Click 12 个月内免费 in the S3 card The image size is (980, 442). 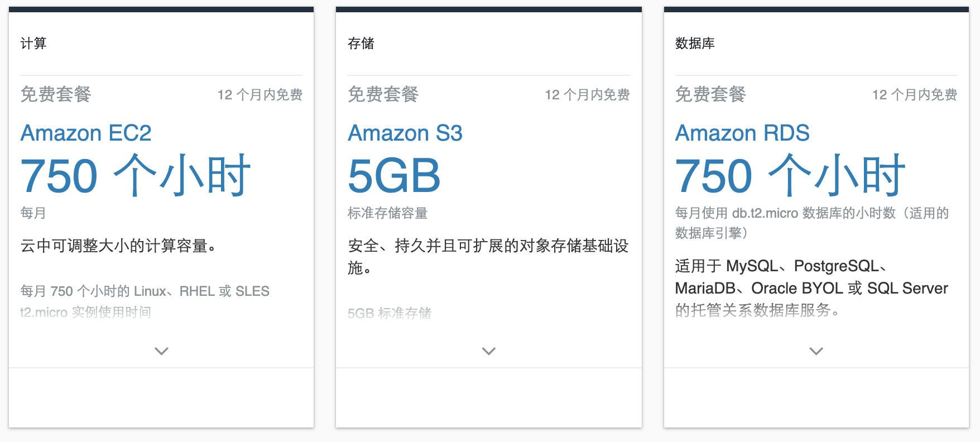pos(587,95)
